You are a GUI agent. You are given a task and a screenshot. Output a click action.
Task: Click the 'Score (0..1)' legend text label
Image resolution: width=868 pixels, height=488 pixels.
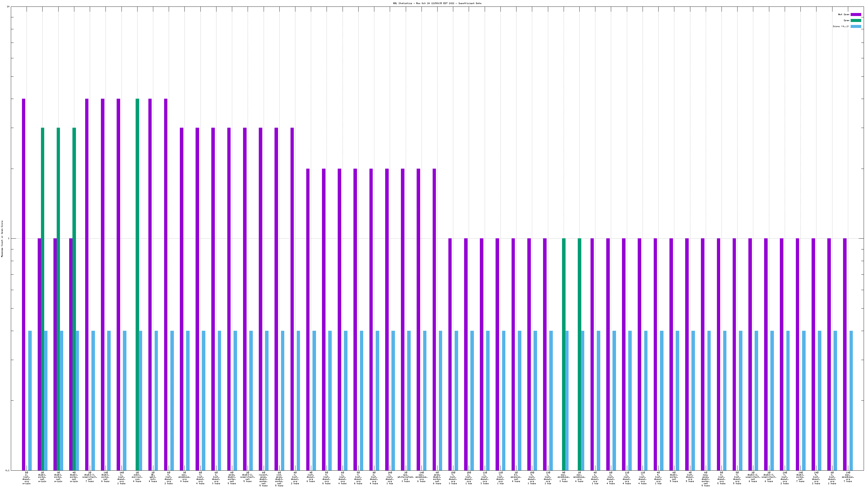pyautogui.click(x=841, y=27)
